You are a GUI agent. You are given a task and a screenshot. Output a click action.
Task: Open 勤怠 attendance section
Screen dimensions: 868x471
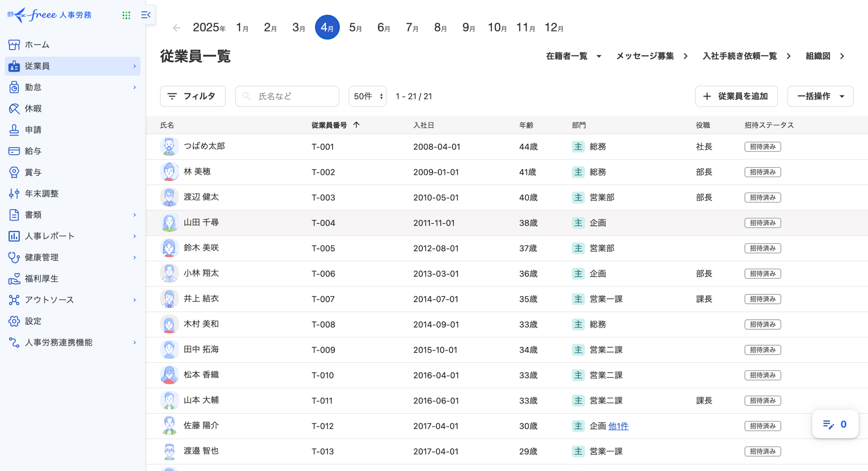[33, 87]
